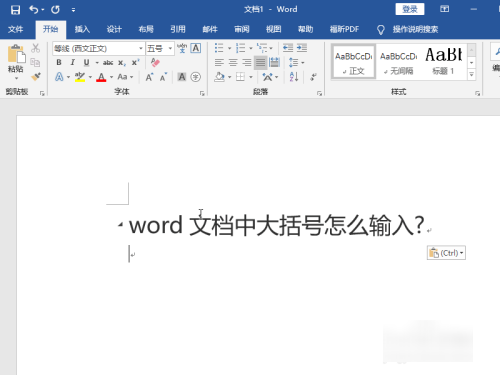Click the Redo/Repeat icon
The width and height of the screenshot is (500, 375).
[55, 10]
